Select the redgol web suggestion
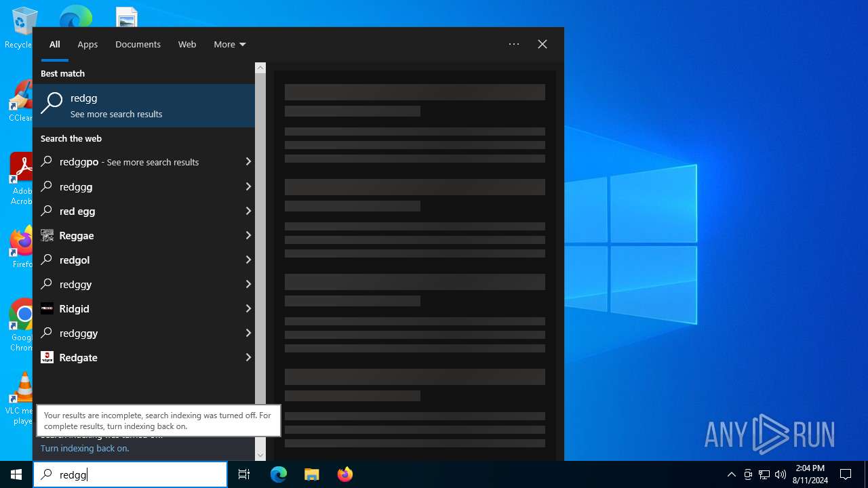The height and width of the screenshot is (488, 868). (138, 260)
